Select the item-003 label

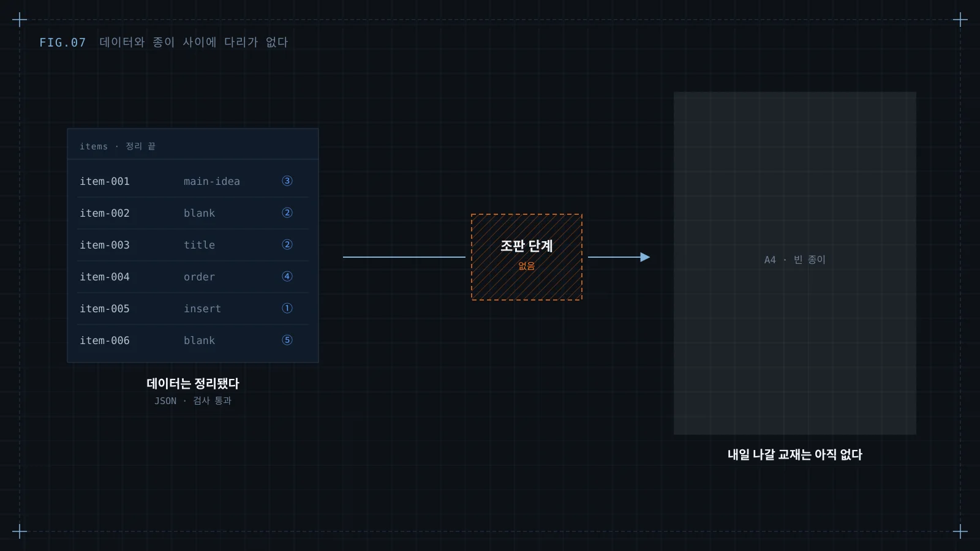105,245
